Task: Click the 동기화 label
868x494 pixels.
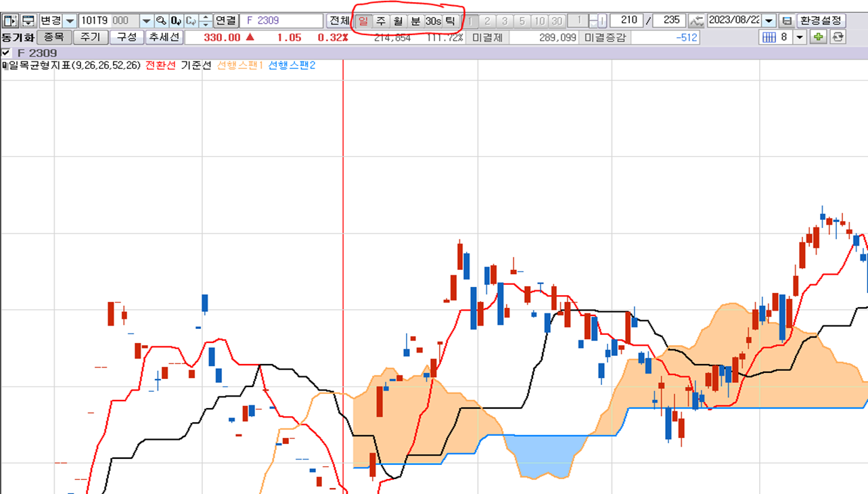Action: (18, 37)
